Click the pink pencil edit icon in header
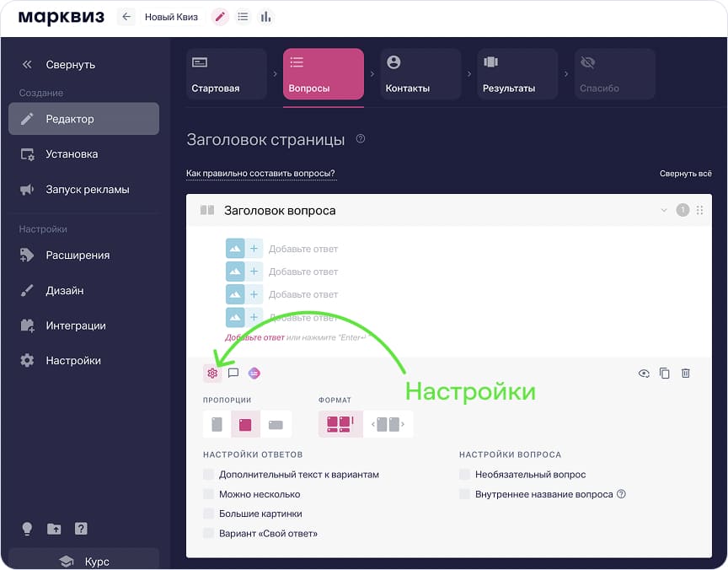This screenshot has width=728, height=570. click(x=220, y=17)
